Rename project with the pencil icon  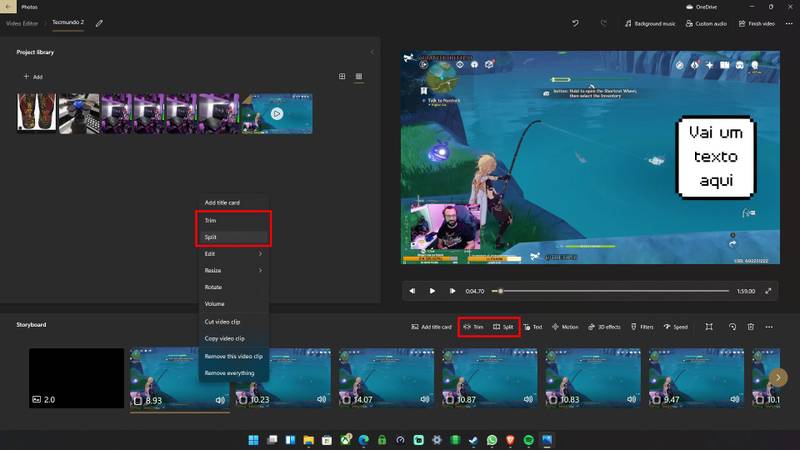click(x=99, y=23)
